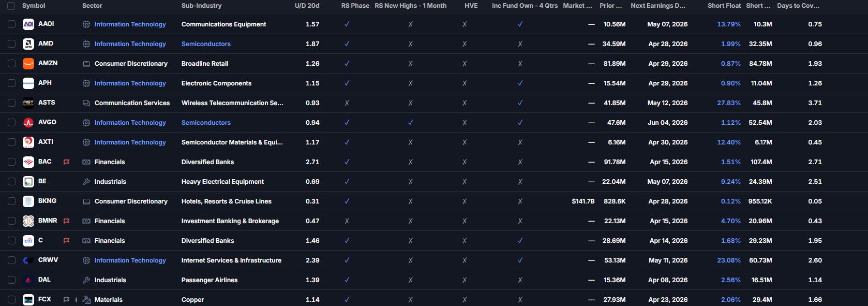Sort by Next Earnings Date column header
Screen dimensions: 868x306
658,6
